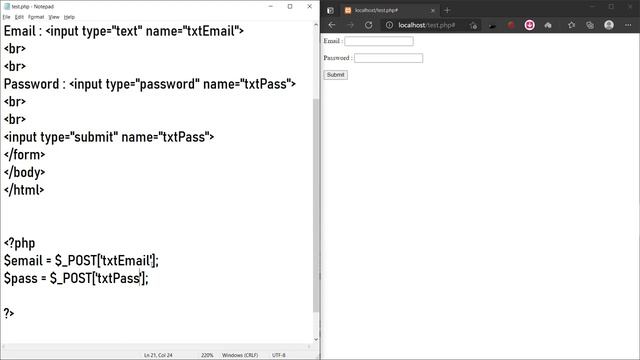
Task: Open a new browser tab
Action: coord(447,10)
